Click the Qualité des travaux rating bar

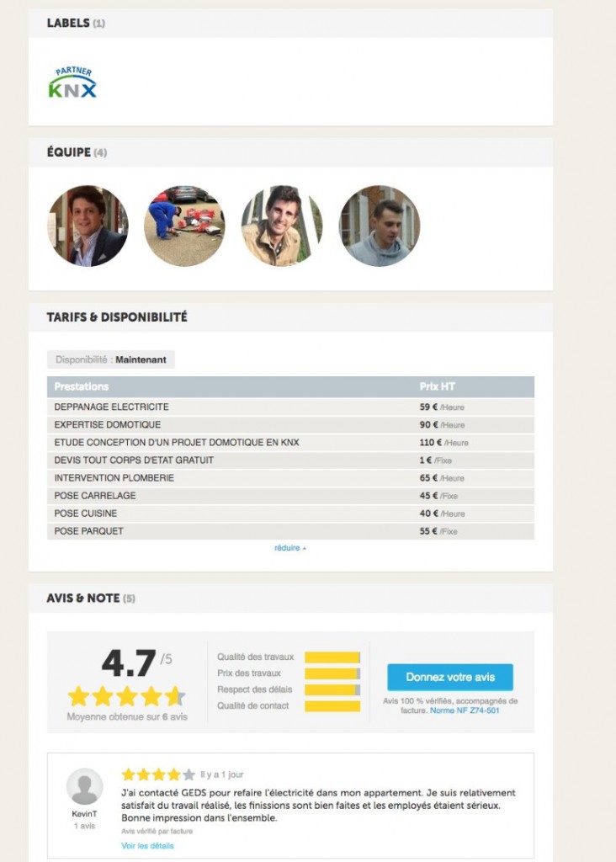click(x=332, y=657)
